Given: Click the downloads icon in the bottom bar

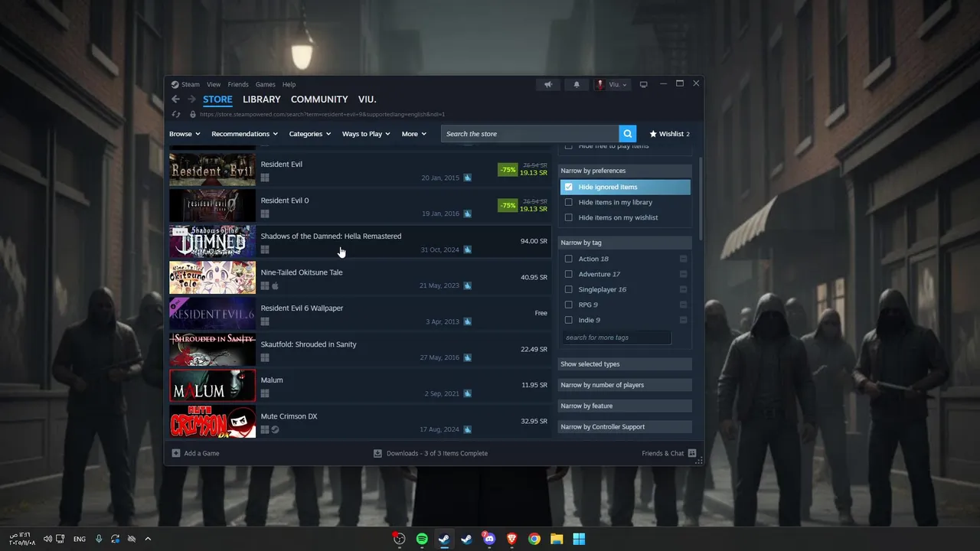Looking at the screenshot, I should click(x=377, y=453).
